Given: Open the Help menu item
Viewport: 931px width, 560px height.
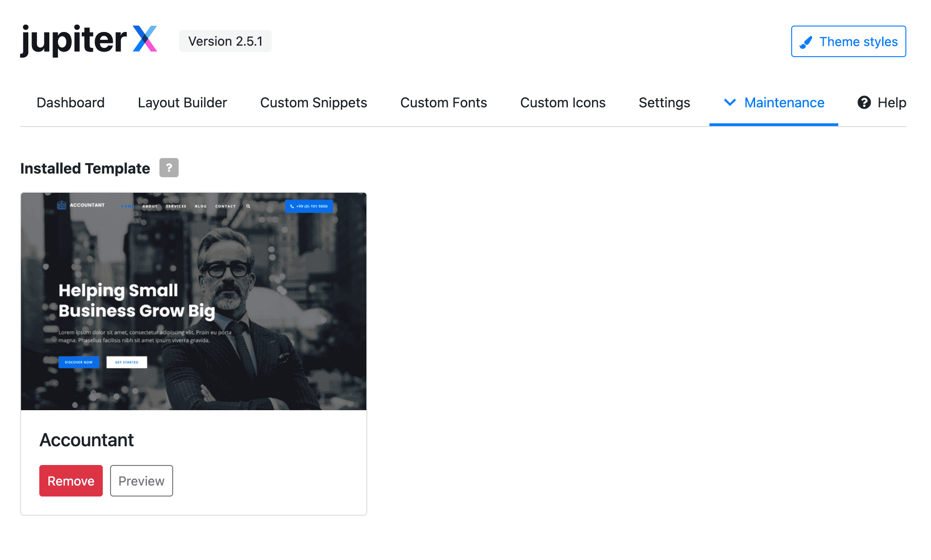Looking at the screenshot, I should tap(891, 102).
